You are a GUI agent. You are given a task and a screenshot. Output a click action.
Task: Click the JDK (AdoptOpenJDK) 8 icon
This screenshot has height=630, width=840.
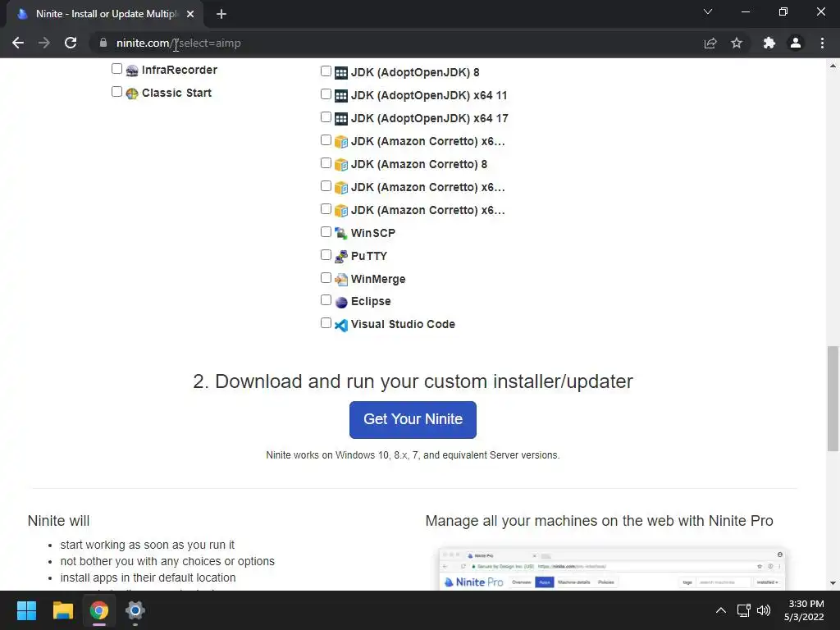coord(340,73)
